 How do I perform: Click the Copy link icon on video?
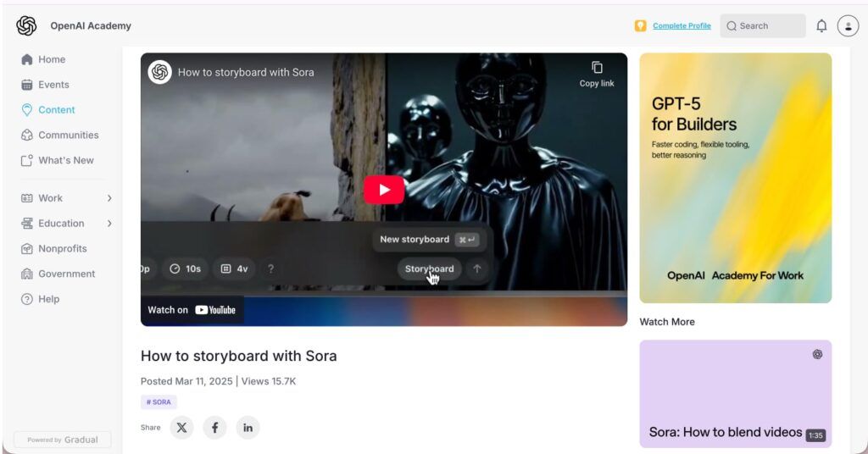pyautogui.click(x=597, y=73)
